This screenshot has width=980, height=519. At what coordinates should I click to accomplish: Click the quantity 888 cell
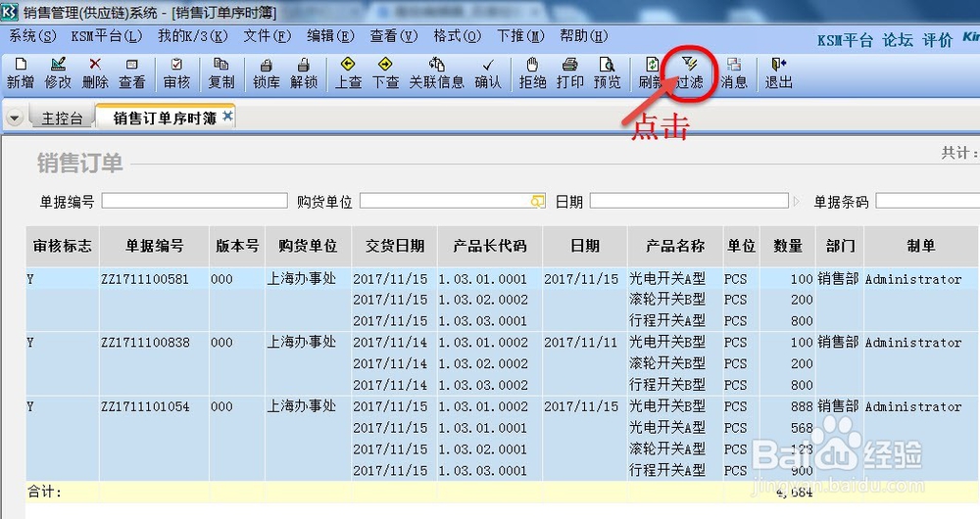tap(802, 406)
